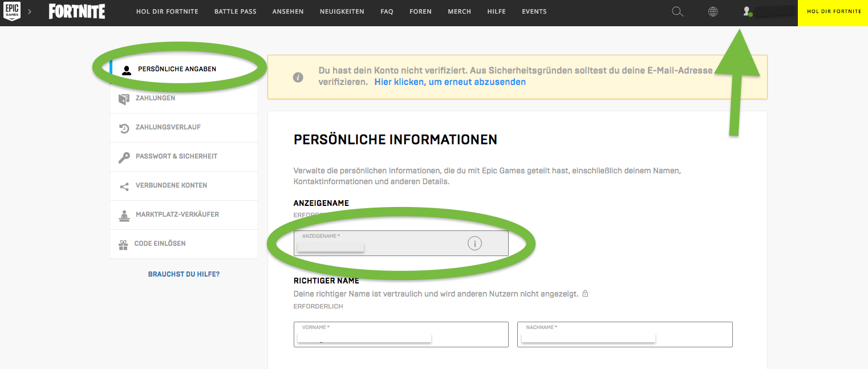Open HOL DIR FORTNITE nav menu item

click(167, 11)
